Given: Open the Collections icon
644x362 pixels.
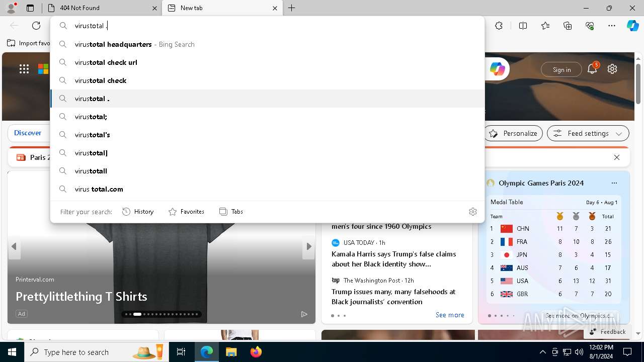Looking at the screenshot, I should tap(568, 26).
